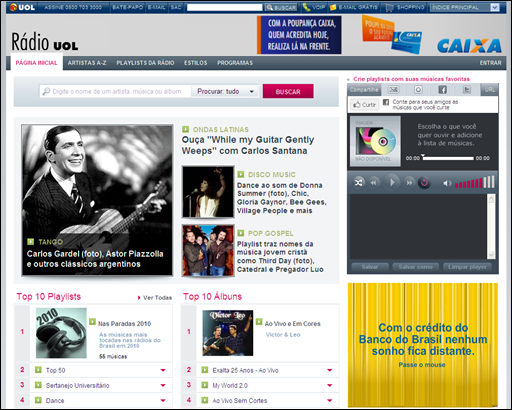This screenshot has height=410, width=512.
Task: Go to Playlists da Rádio
Action: tap(145, 63)
